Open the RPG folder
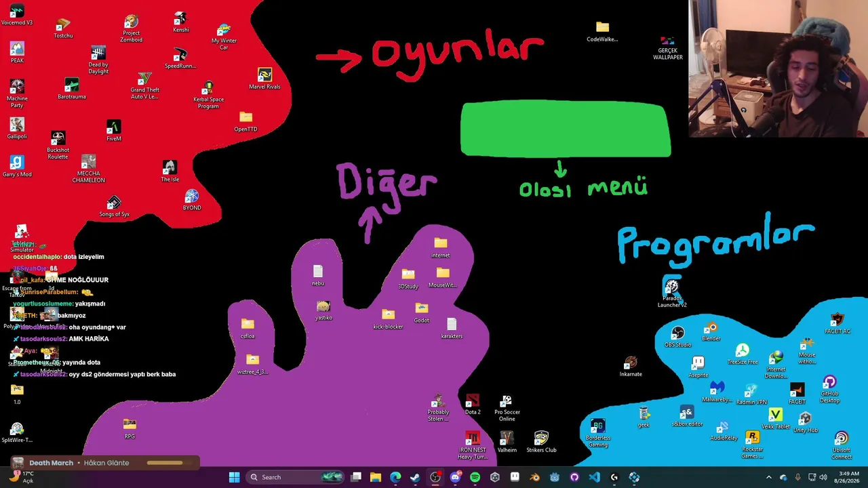Image resolution: width=868 pixels, height=488 pixels. (x=130, y=429)
